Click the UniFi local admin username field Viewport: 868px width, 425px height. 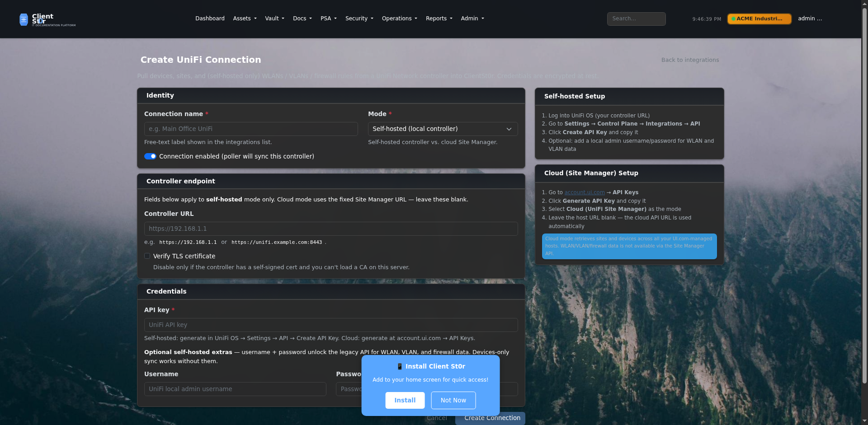pos(235,389)
